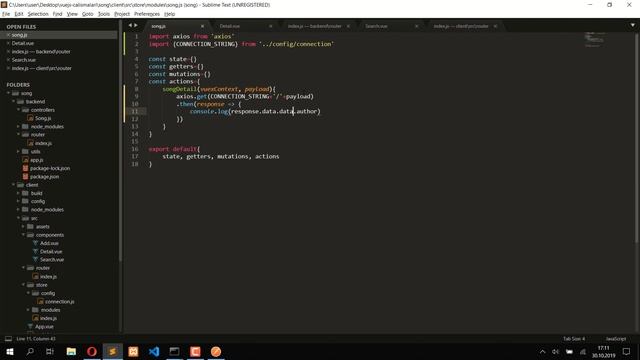Open package.json file

tap(44, 177)
